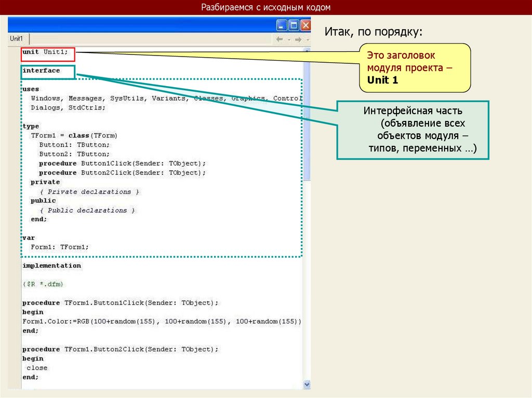Switch to the Unit1 editor tab
Viewport: 532px width, 398px height.
click(x=16, y=38)
